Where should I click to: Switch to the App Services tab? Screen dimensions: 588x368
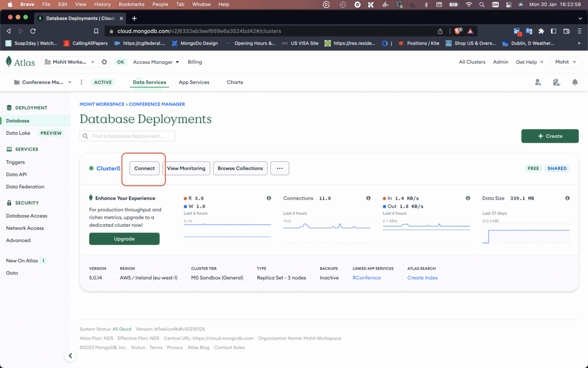click(194, 82)
